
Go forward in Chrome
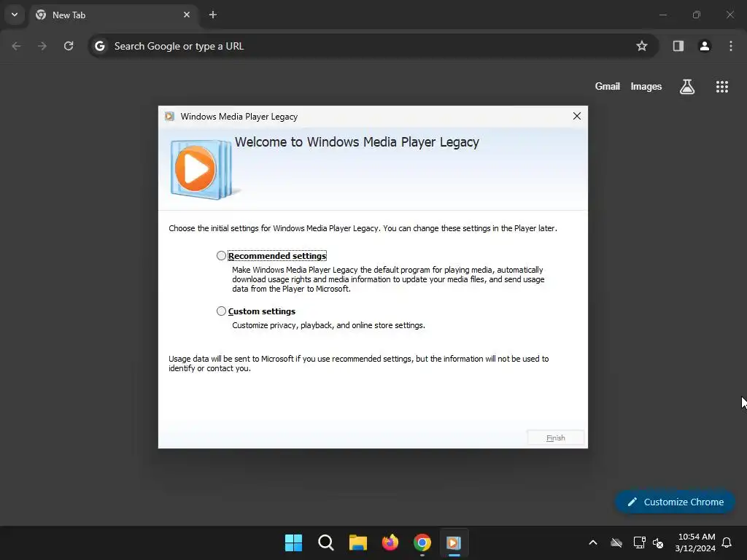point(42,46)
